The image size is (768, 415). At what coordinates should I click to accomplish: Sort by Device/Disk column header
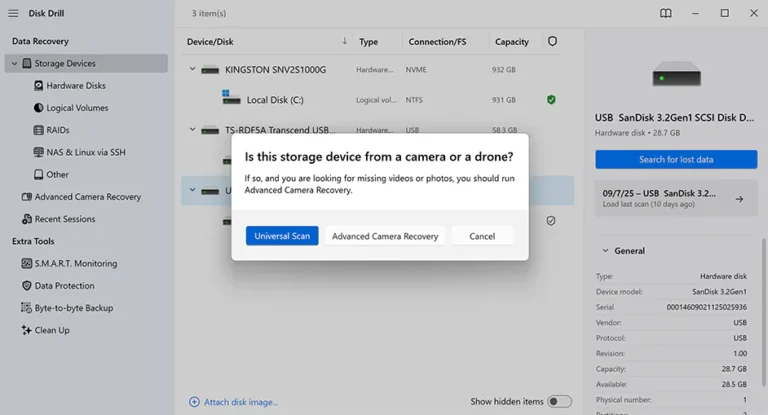210,42
